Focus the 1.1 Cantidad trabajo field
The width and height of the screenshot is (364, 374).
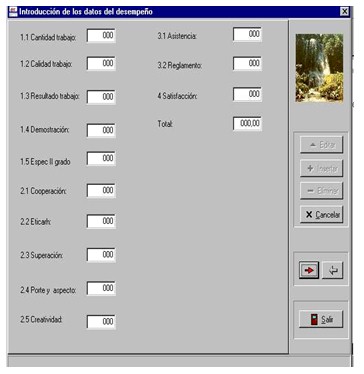(x=101, y=36)
